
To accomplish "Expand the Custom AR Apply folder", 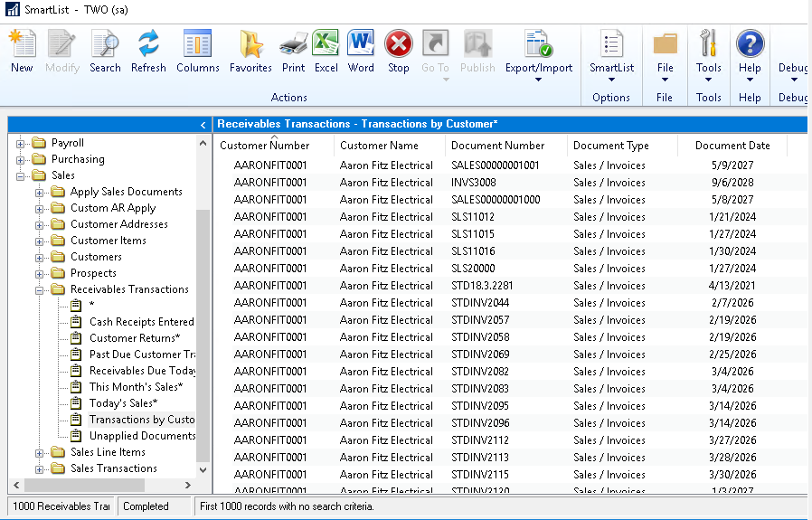I will pos(39,209).
